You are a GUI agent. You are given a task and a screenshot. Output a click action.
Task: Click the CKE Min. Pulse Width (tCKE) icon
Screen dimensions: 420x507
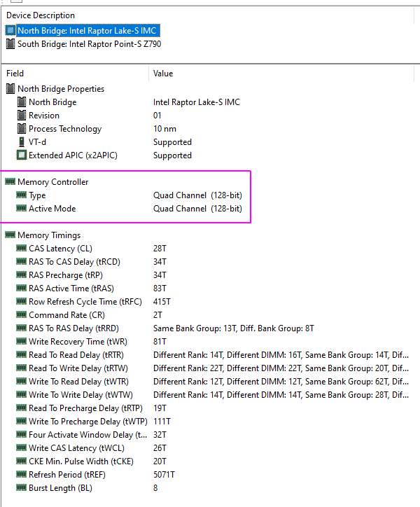[21, 461]
